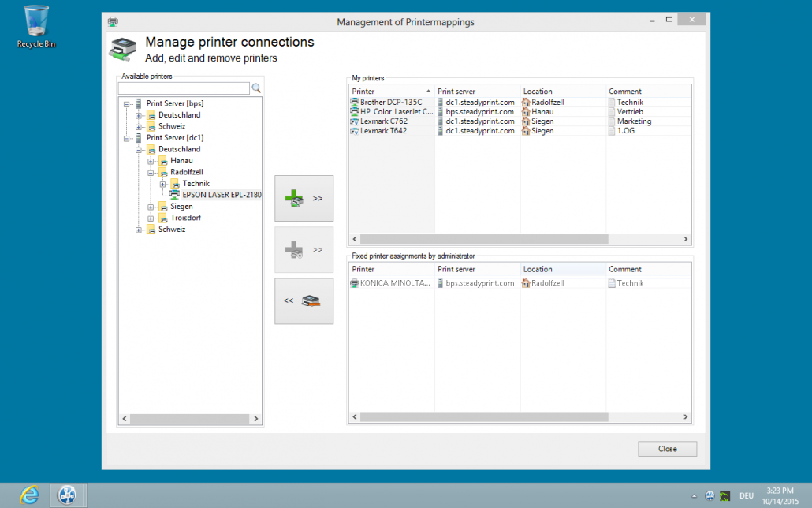Expand the Troisdorf tree node
This screenshot has height=508, width=812.
(x=151, y=218)
